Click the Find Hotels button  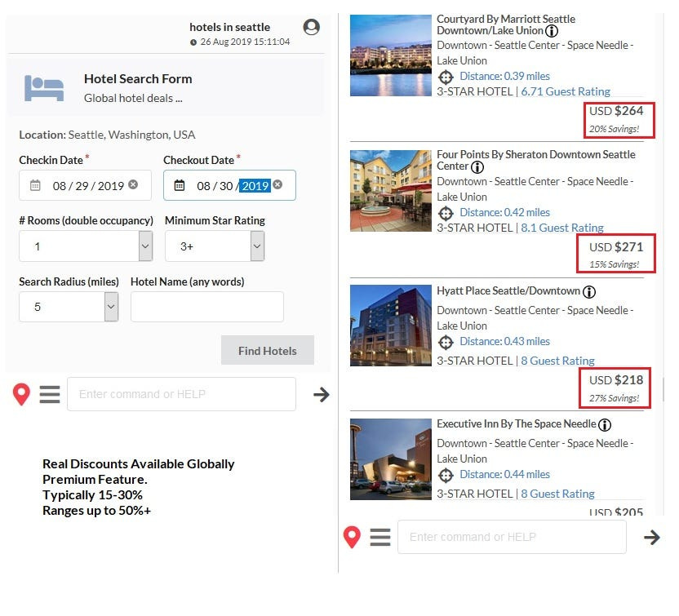(268, 350)
